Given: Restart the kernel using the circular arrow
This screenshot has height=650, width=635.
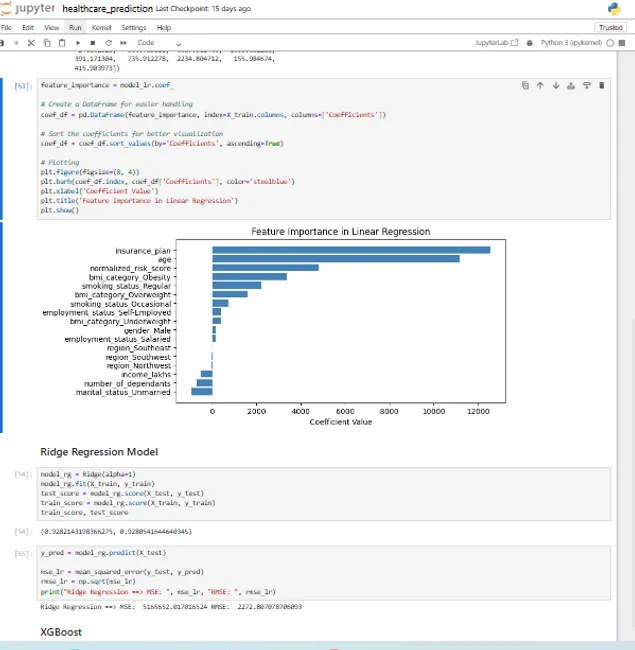Looking at the screenshot, I should click(x=108, y=43).
